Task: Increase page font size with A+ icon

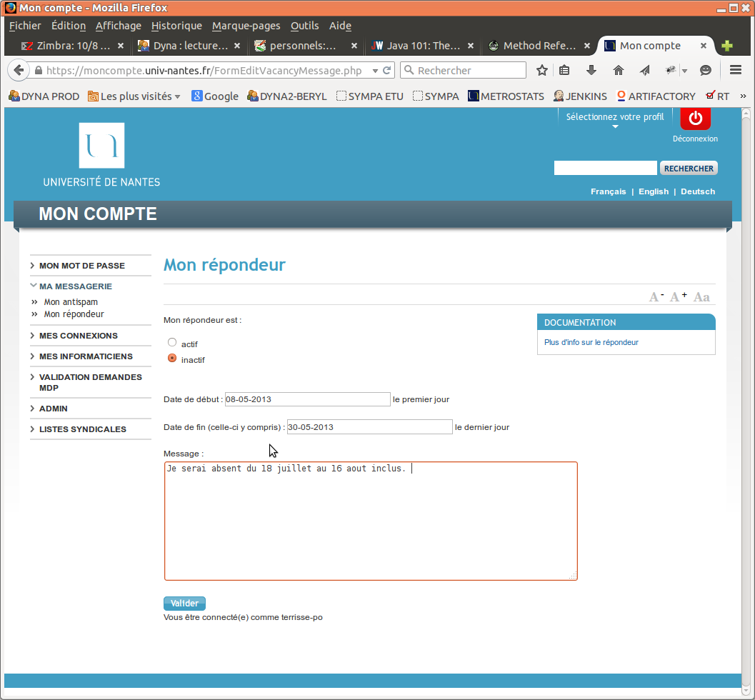Action: click(677, 295)
